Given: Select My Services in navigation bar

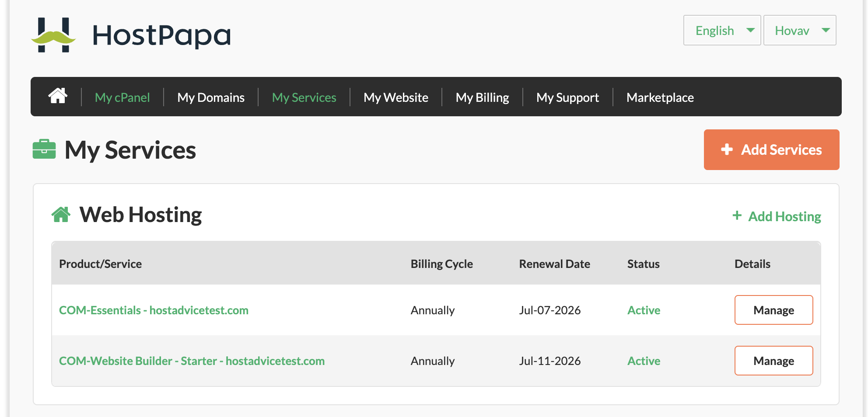Looking at the screenshot, I should point(304,97).
